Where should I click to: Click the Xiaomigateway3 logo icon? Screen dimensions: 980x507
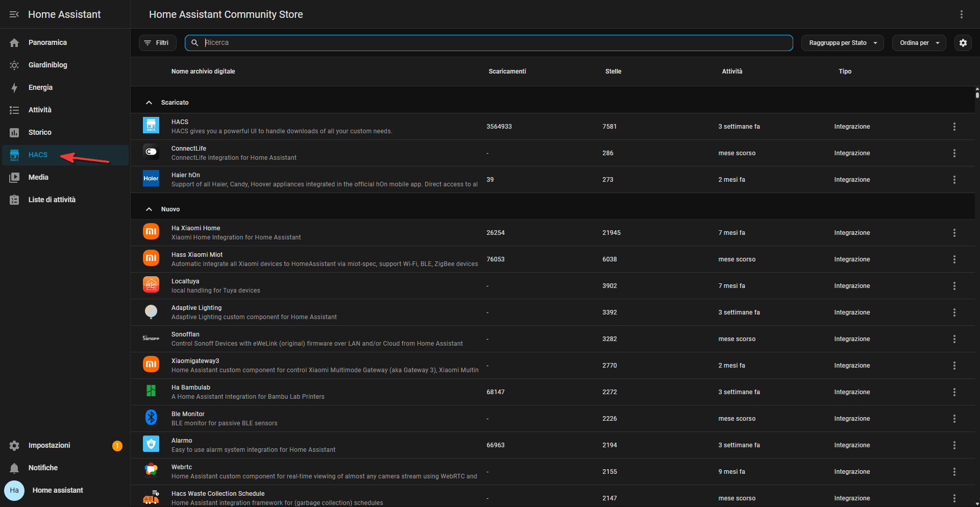(x=151, y=365)
